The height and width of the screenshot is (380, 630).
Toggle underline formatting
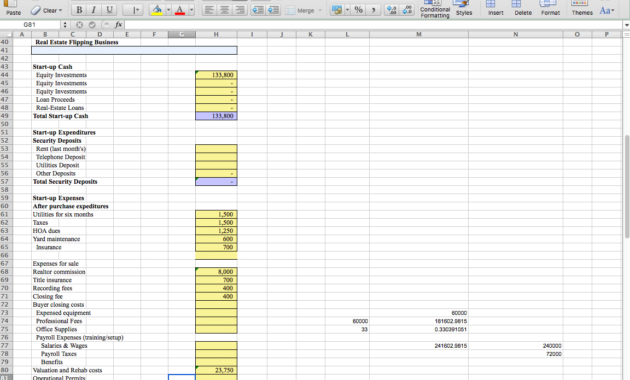pos(108,10)
